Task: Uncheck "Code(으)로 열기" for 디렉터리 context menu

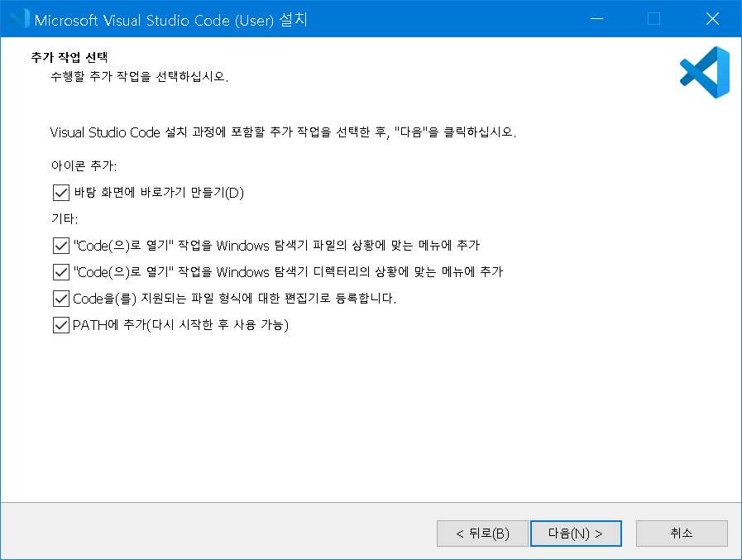Action: coord(61,272)
